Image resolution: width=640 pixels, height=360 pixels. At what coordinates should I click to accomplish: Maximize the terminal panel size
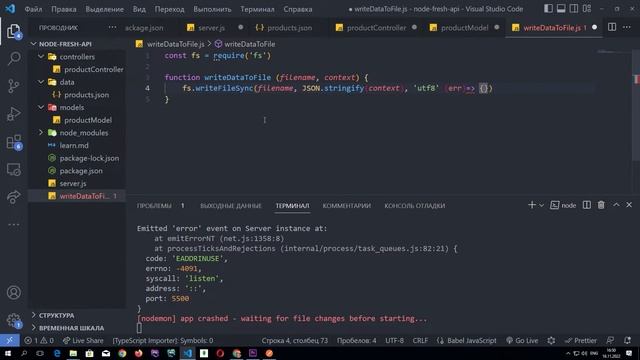pos(616,205)
